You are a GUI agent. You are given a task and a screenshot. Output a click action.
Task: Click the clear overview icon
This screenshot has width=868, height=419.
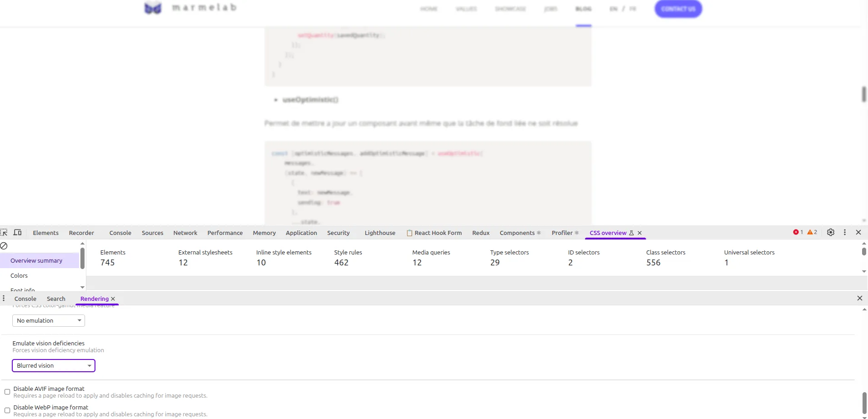(4, 246)
